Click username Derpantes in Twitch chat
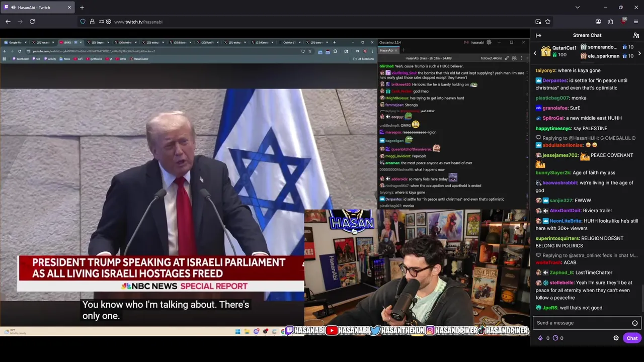The width and height of the screenshot is (644, 362). 554,80
